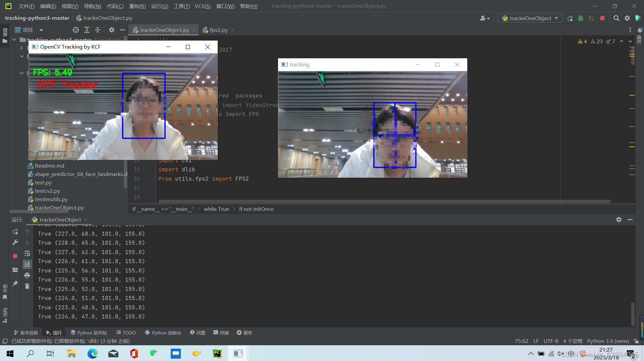This screenshot has width=644, height=361.
Task: Select test.py in project tree
Action: (43, 182)
